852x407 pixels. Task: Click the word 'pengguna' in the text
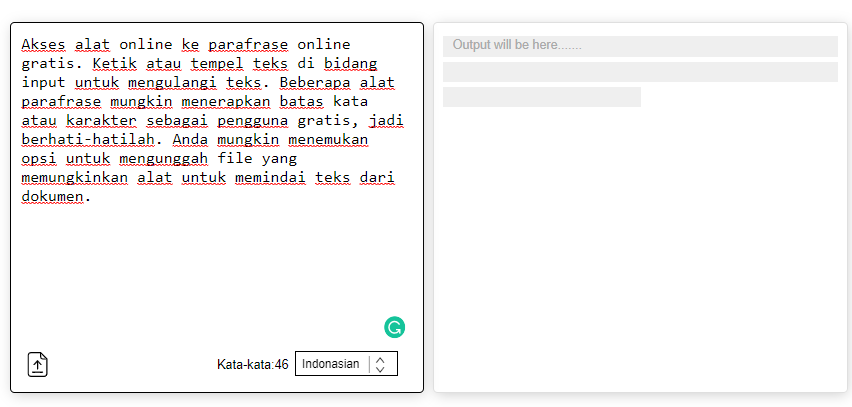pos(253,120)
